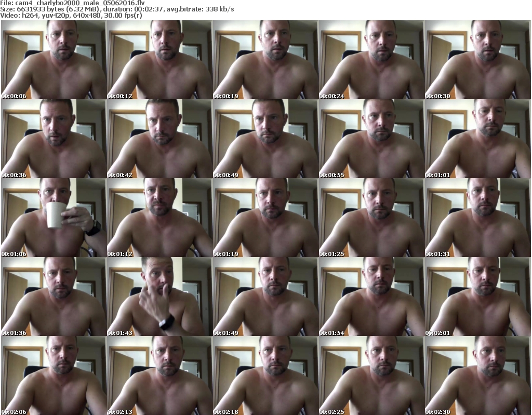Click the thumbnail at 00:02:30
Image resolution: width=532 pixels, height=415 pixels.
coord(477,376)
